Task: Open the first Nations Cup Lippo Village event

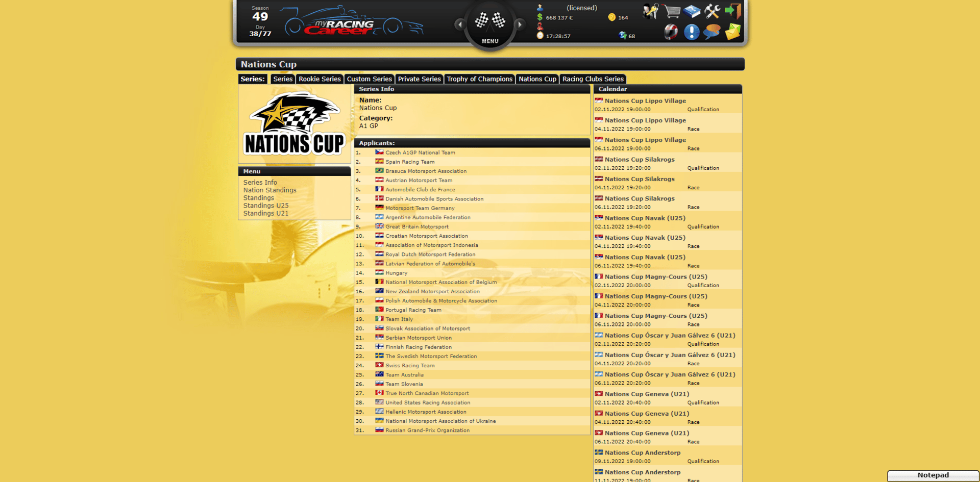Action: (645, 101)
